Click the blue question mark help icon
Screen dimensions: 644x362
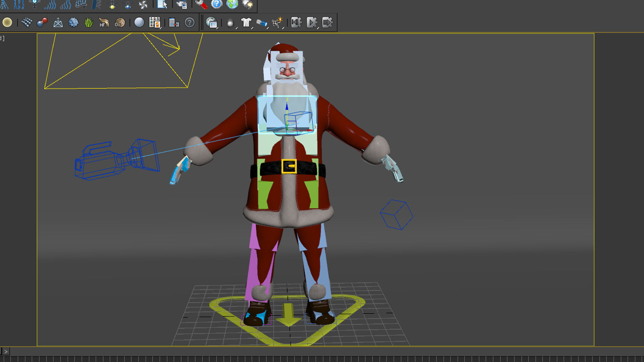pos(217,4)
